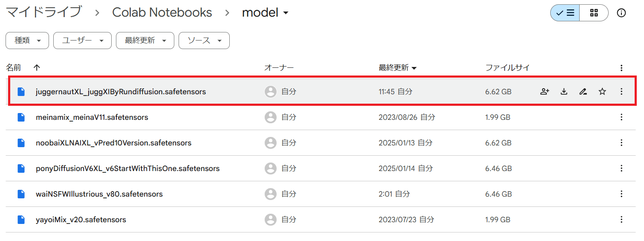Switch to grid layout view

click(594, 13)
